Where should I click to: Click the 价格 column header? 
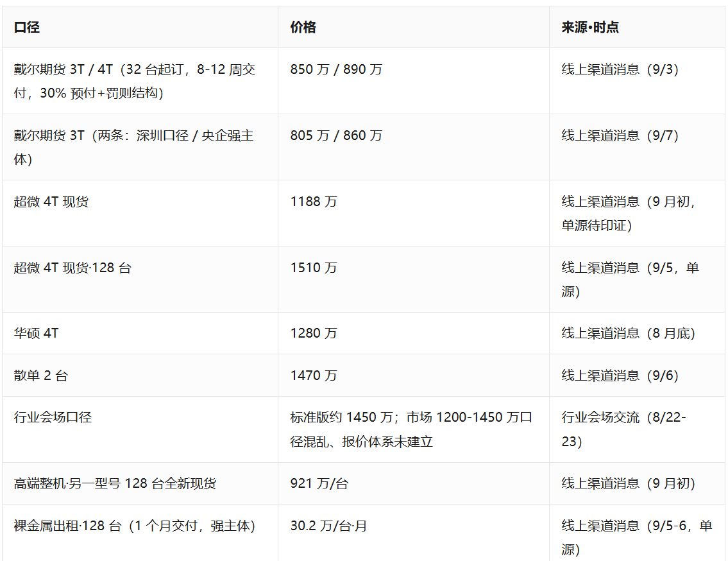coord(303,28)
